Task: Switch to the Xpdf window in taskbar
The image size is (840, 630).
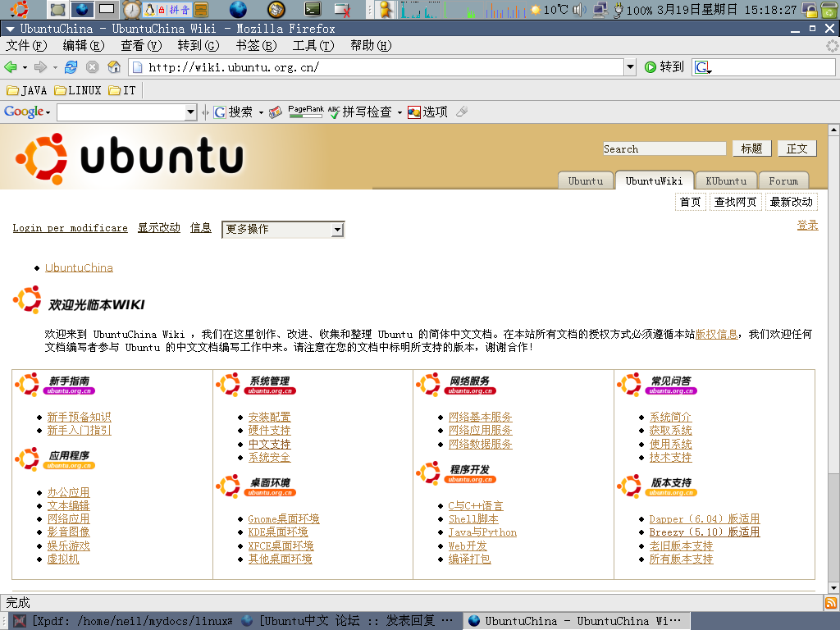Action: 124,621
